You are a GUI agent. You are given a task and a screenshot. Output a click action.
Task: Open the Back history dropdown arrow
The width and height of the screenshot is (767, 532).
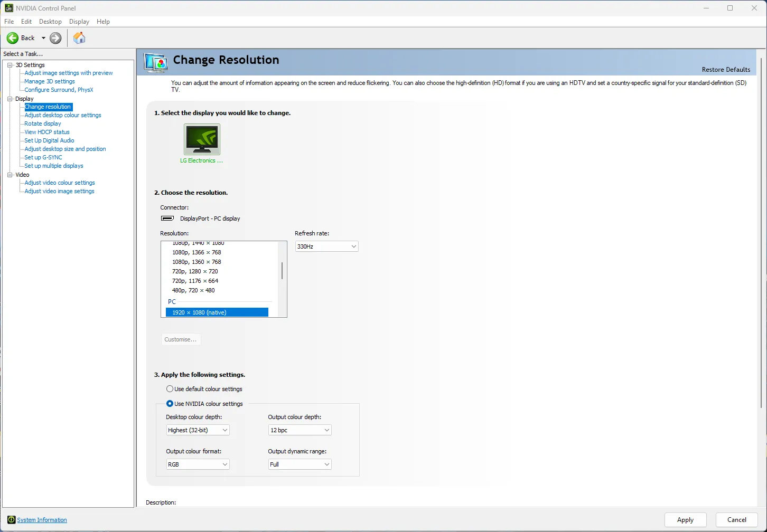(43, 38)
